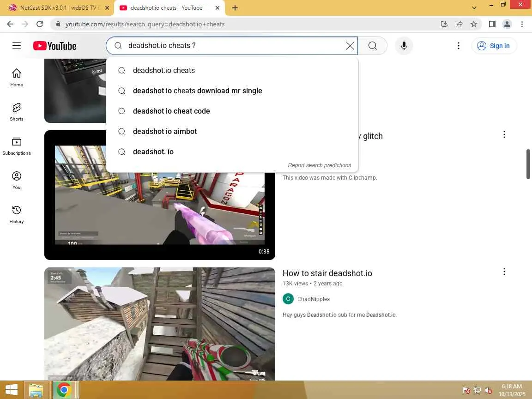Open Shorts in the sidebar
Screen dimensions: 532x399
tap(17, 112)
